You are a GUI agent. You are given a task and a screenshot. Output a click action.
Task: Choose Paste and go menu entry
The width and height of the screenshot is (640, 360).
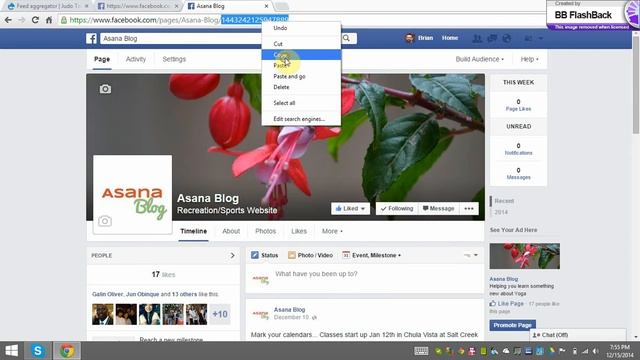[x=301, y=76]
